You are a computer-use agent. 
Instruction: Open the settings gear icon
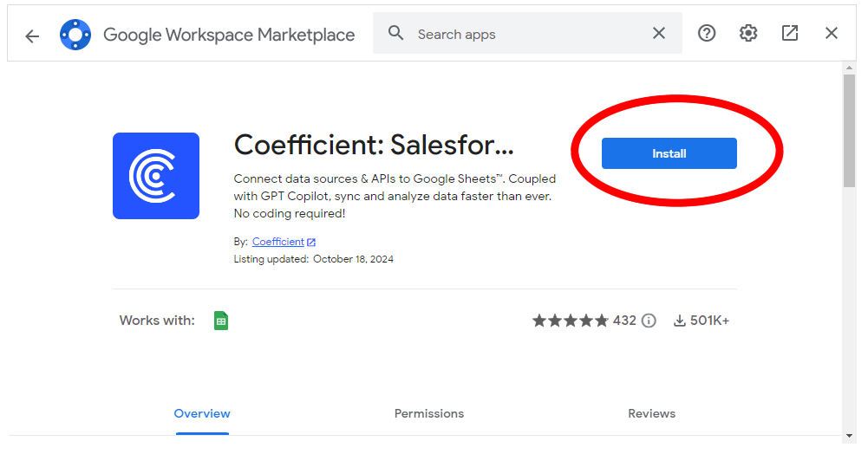[x=748, y=34]
